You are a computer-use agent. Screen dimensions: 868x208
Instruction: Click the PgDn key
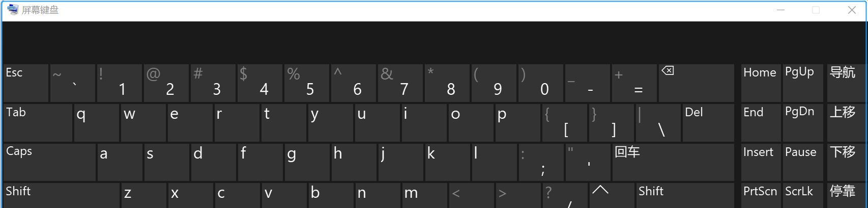(803, 122)
